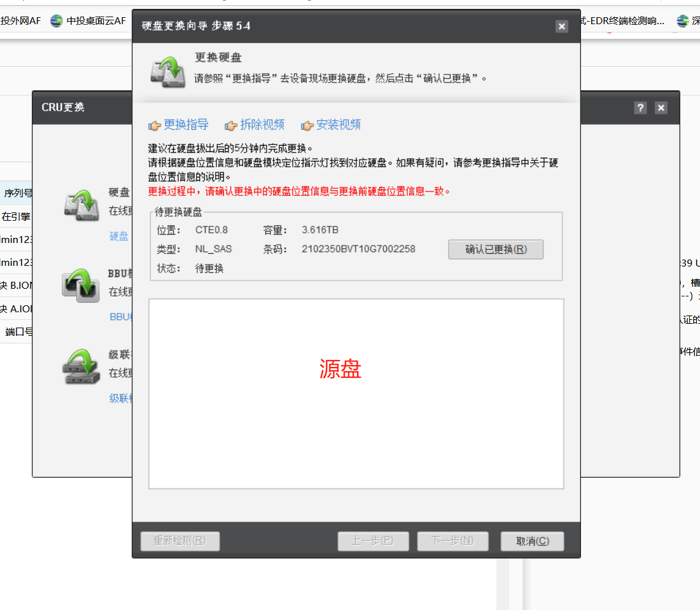Click the 更换硬盘 heading in the wizard
The width and height of the screenshot is (700, 610).
[218, 57]
